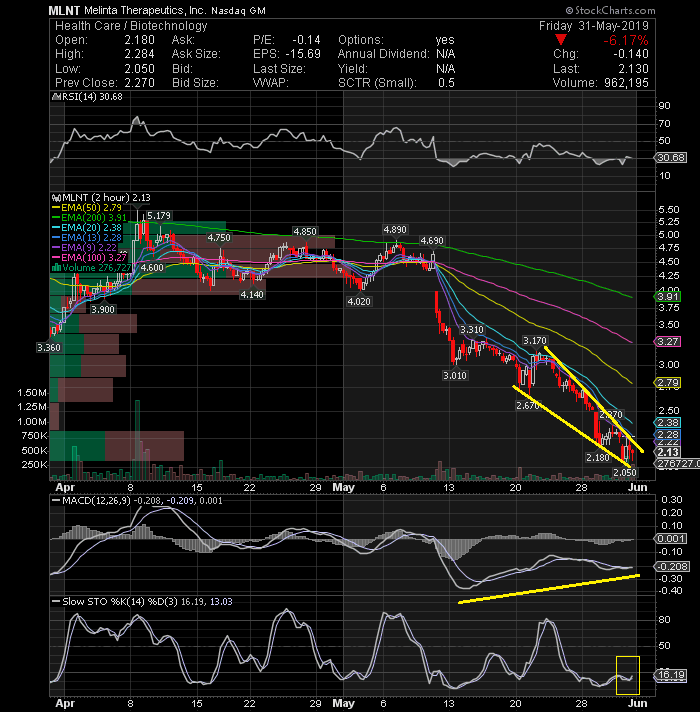Click the EMA(50) 2.79 yellow legend entry

click(87, 208)
